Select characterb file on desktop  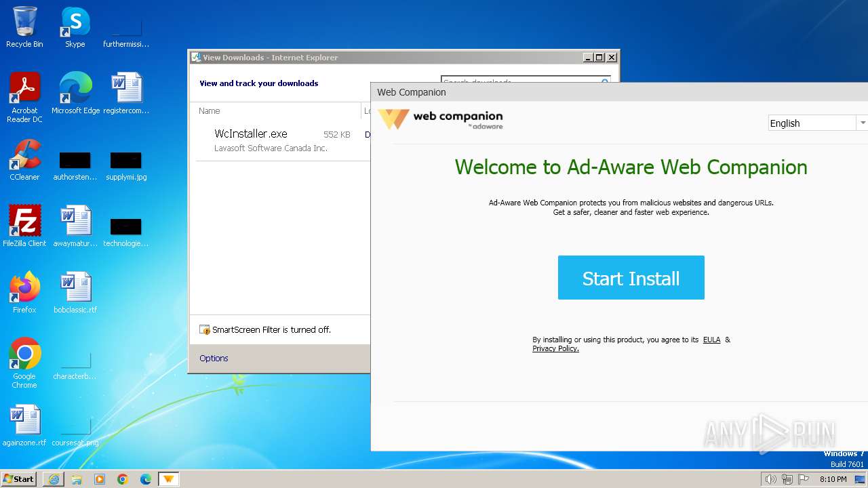pos(75,365)
